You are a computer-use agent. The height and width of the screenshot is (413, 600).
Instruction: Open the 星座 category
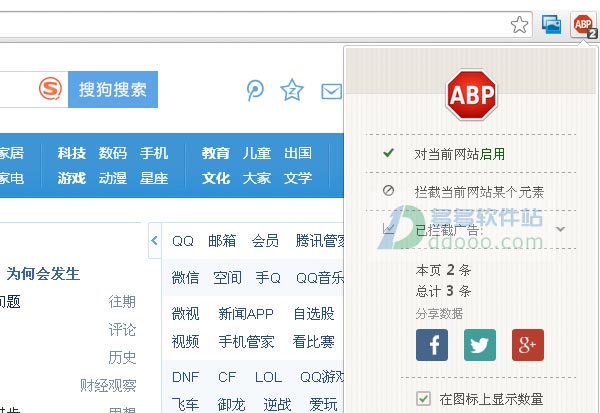pyautogui.click(x=153, y=178)
